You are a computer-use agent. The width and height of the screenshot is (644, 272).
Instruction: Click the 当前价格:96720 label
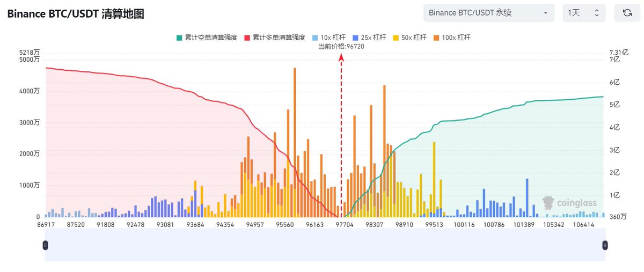click(x=341, y=47)
